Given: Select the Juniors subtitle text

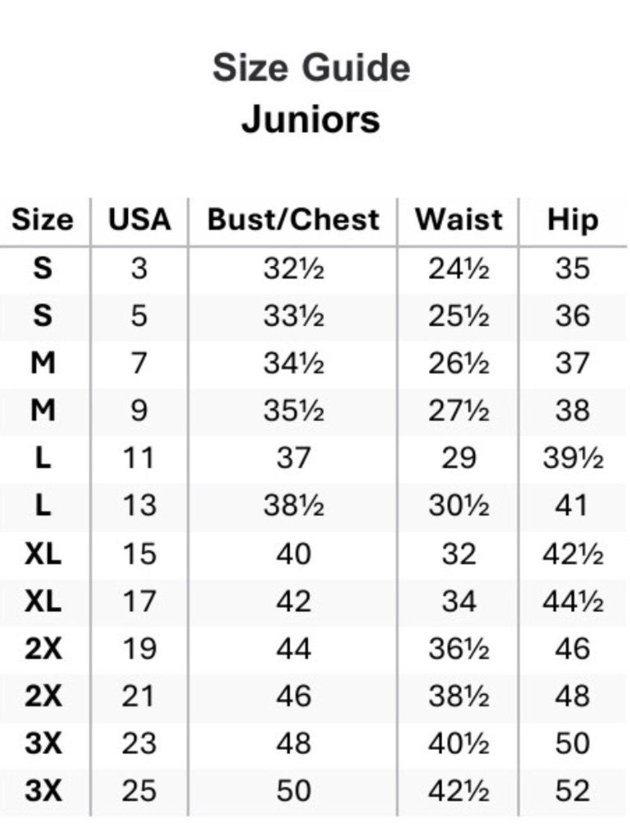Looking at the screenshot, I should point(311,118).
